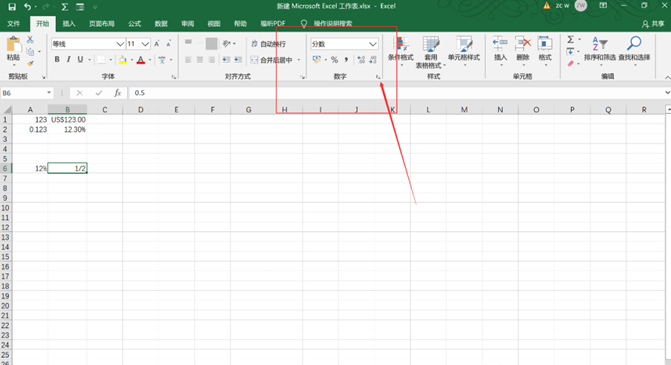Click the orientation text angle icon
Screen dimensions: 671x365
226,44
